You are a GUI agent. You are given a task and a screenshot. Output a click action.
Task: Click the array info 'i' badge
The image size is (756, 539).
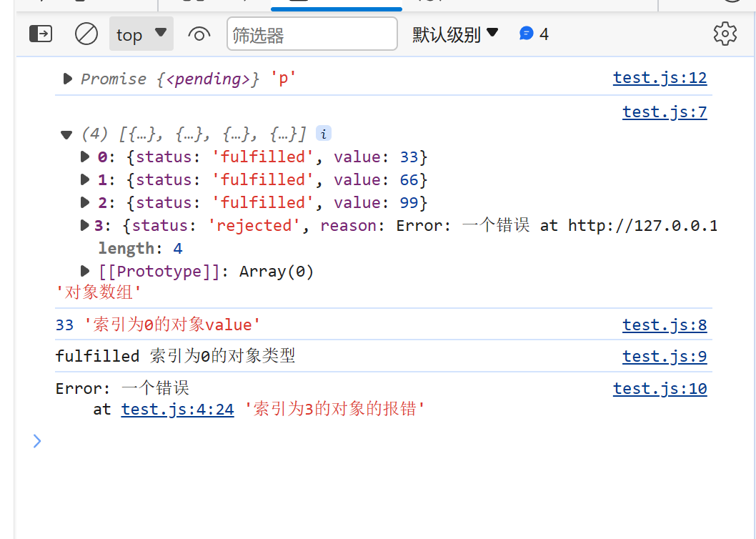(324, 134)
